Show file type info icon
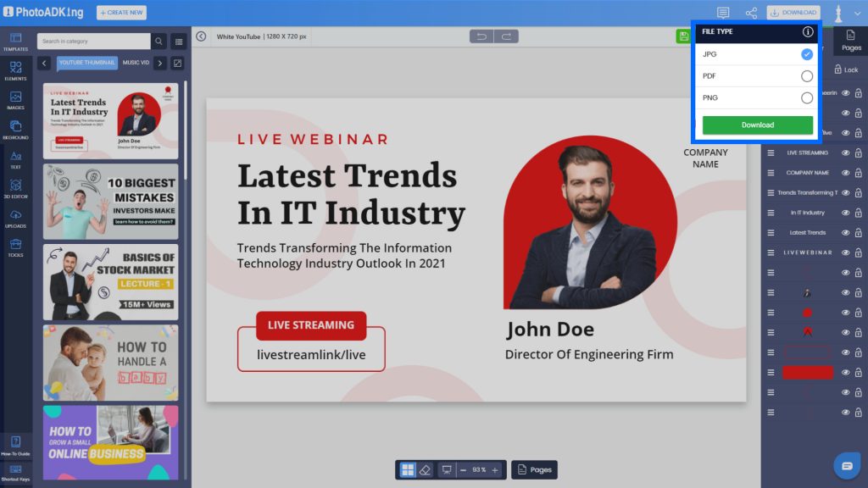The height and width of the screenshot is (488, 868). click(x=808, y=31)
